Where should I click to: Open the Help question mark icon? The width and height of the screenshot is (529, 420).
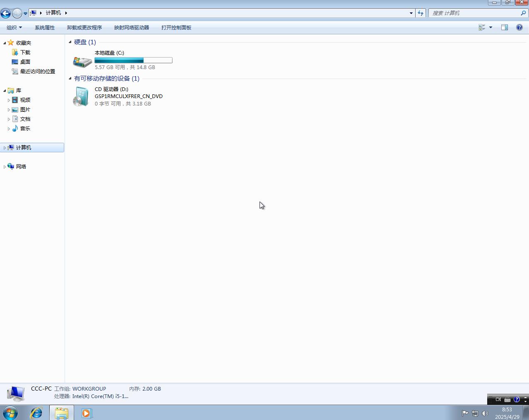519,27
